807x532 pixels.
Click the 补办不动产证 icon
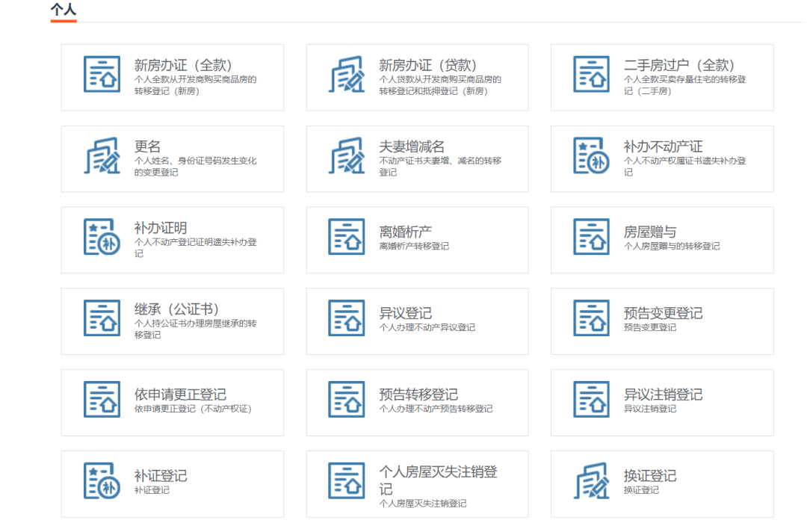click(592, 155)
